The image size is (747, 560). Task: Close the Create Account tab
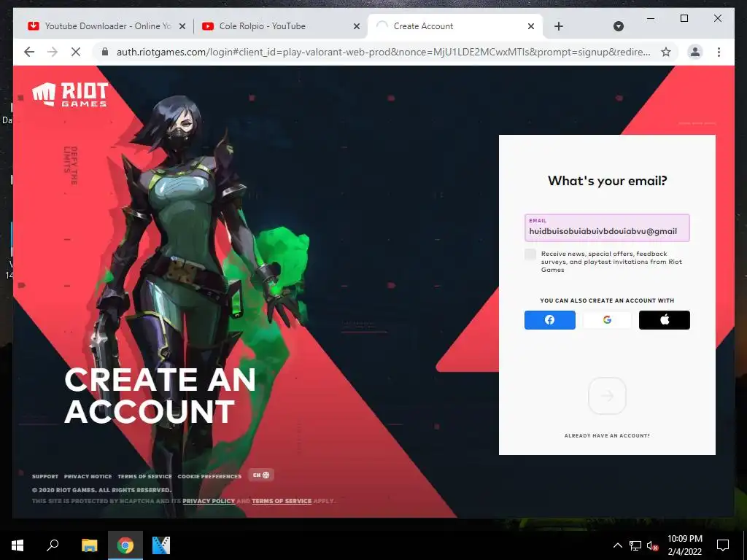pos(531,27)
